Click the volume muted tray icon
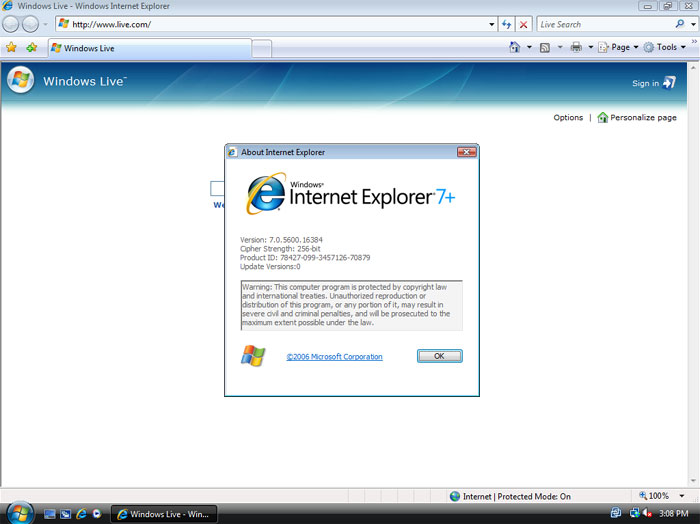Screen dimensions: 700x524 [647, 513]
